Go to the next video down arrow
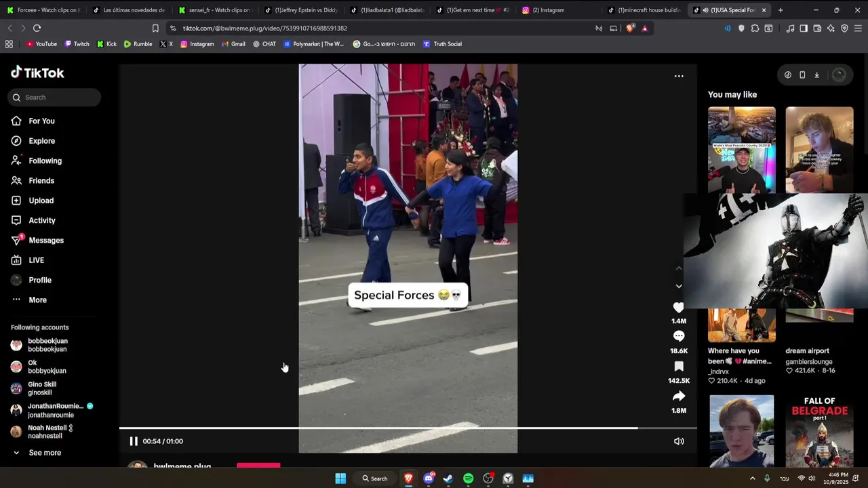This screenshot has width=868, height=488. click(679, 286)
